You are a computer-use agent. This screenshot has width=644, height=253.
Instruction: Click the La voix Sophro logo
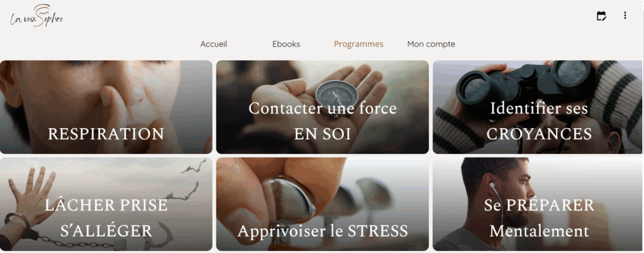click(36, 16)
